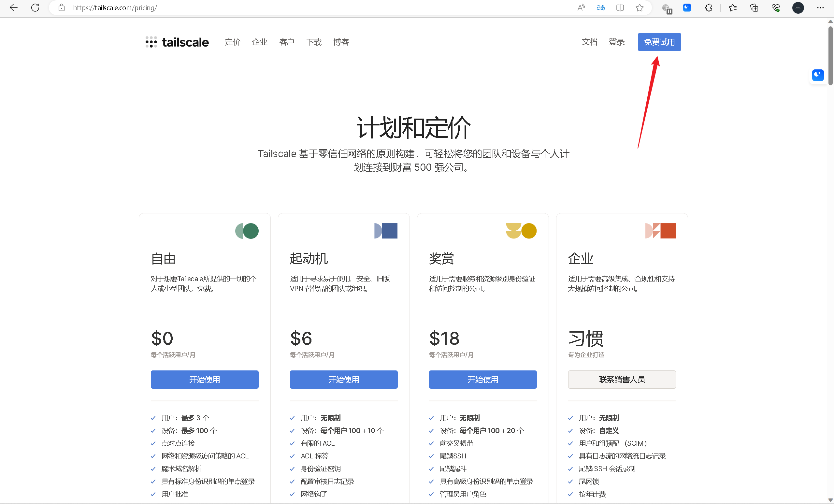This screenshot has height=504, width=834.
Task: Click the address bar URL field
Action: click(x=305, y=7)
